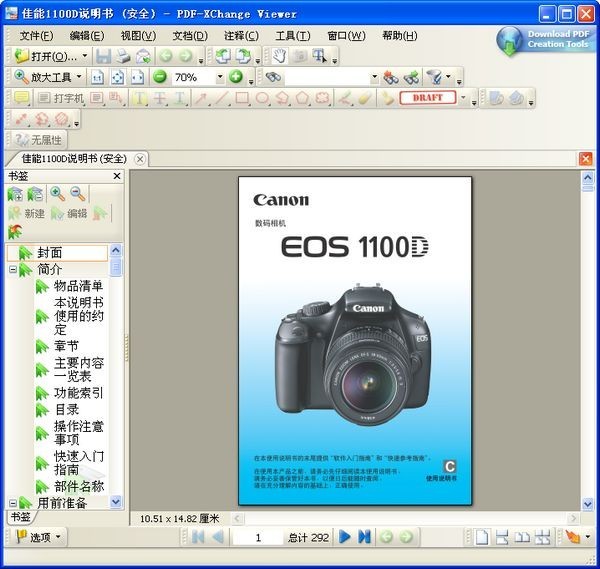
Task: Open the 视图(V) menu
Action: (138, 36)
